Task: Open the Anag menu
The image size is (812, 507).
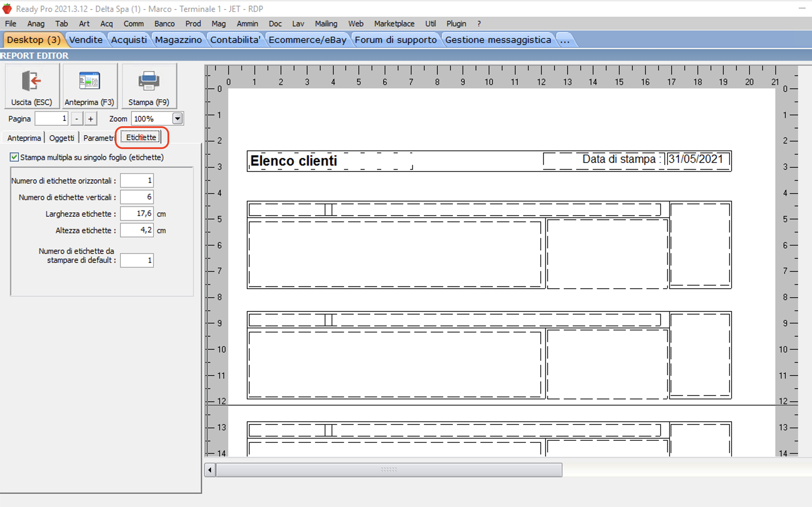Action: pyautogui.click(x=36, y=23)
